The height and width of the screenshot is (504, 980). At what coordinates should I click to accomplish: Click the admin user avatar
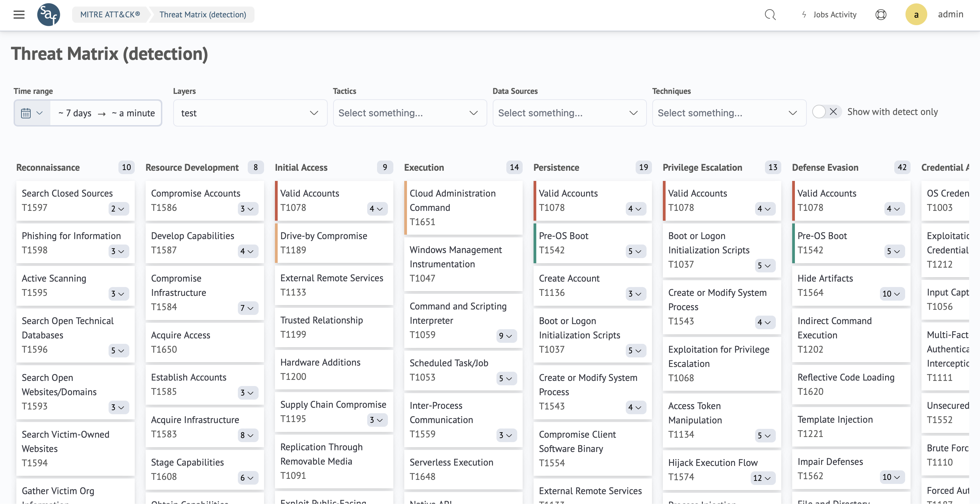pos(916,14)
